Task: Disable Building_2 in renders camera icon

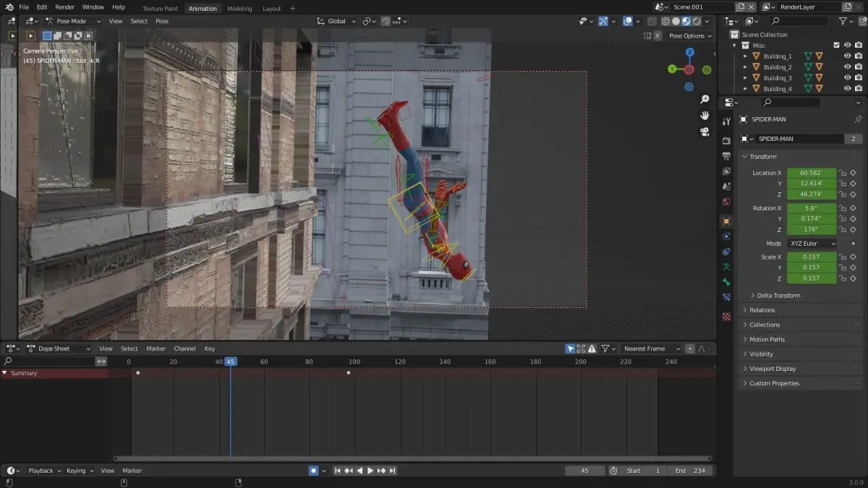Action: click(x=859, y=67)
